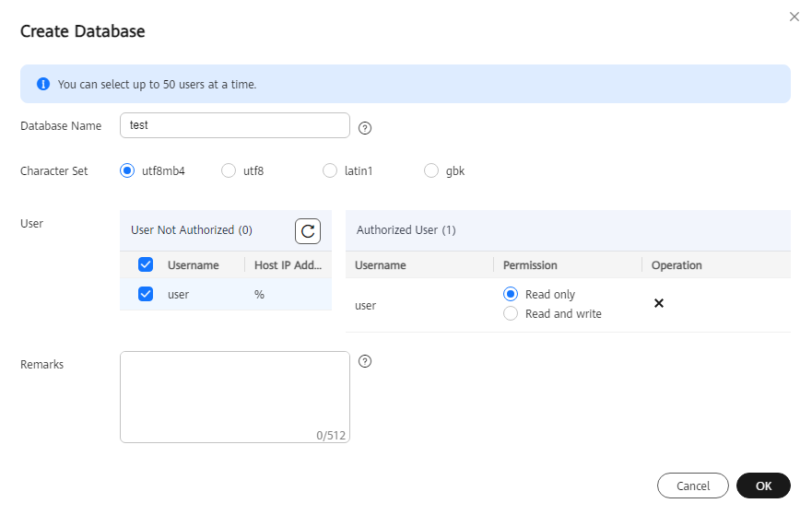This screenshot has width=812, height=515.
Task: Select utf8 character set
Action: pyautogui.click(x=229, y=170)
